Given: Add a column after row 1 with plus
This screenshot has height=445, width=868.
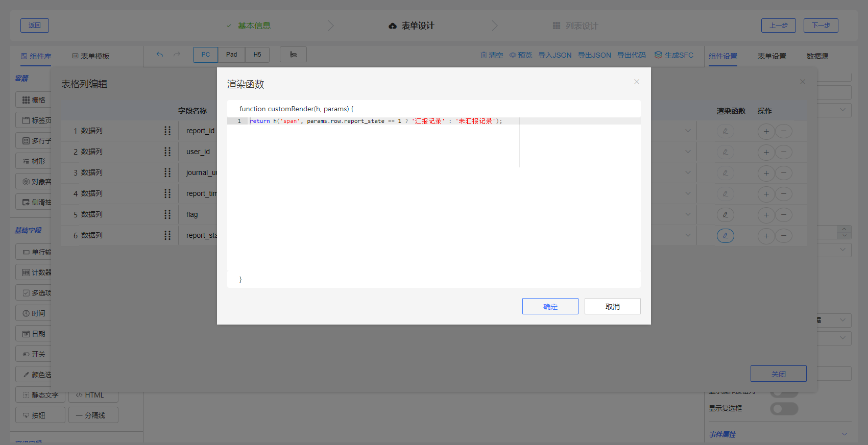Looking at the screenshot, I should tap(766, 131).
